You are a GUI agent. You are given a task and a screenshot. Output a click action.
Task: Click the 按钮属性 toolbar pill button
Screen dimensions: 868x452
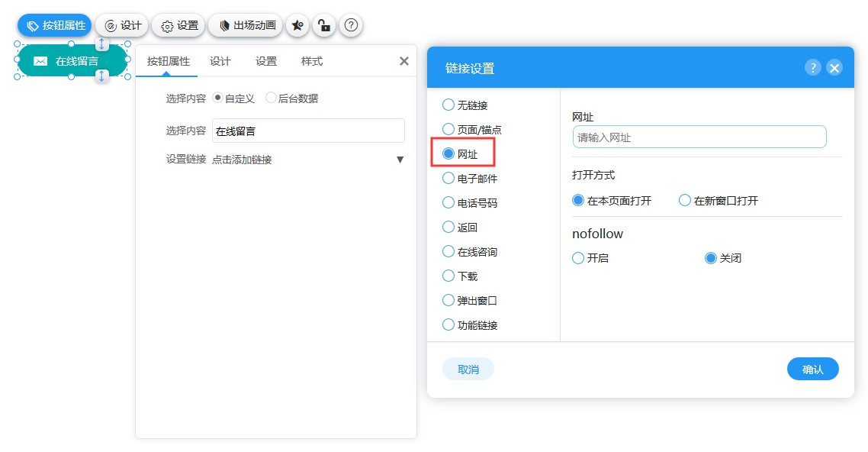55,25
